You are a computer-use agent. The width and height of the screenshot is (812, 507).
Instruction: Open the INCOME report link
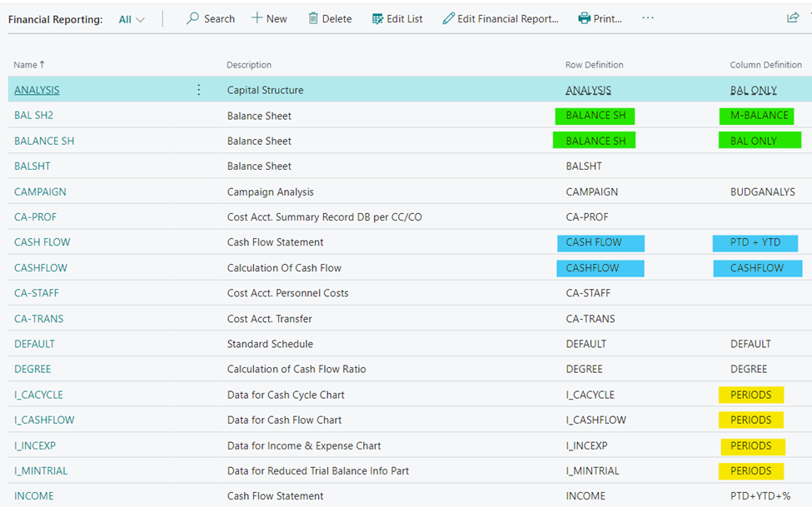coord(33,496)
